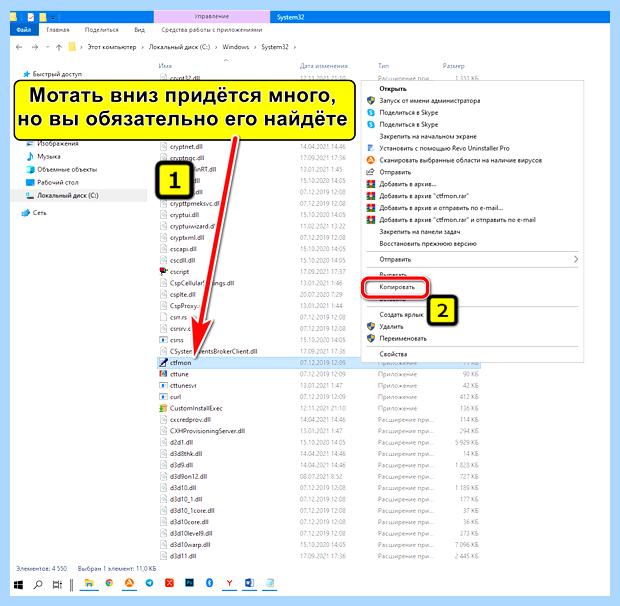Switch to the Вид ribbon tab
Screen dimensions: 620x606
139,30
